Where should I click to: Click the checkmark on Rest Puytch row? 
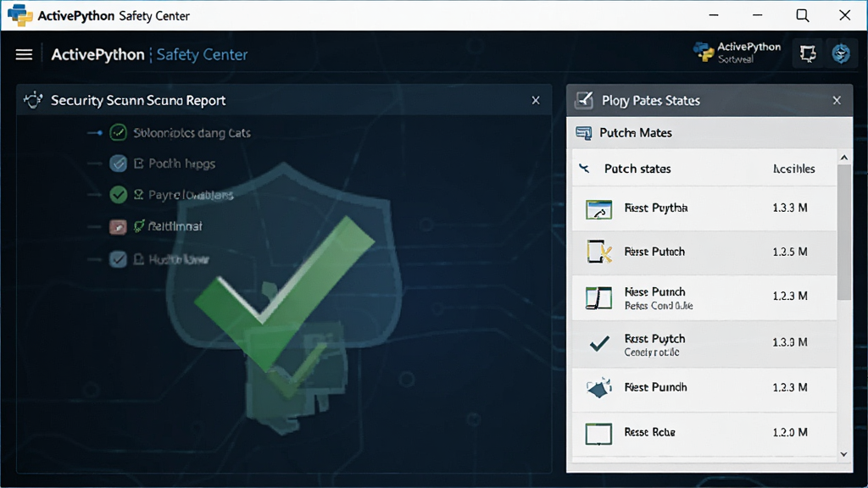pyautogui.click(x=599, y=344)
